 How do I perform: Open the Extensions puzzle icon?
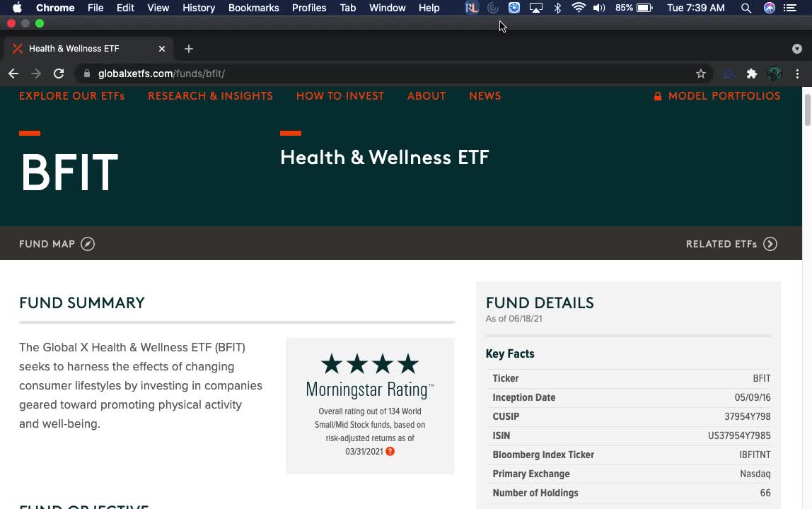[751, 74]
